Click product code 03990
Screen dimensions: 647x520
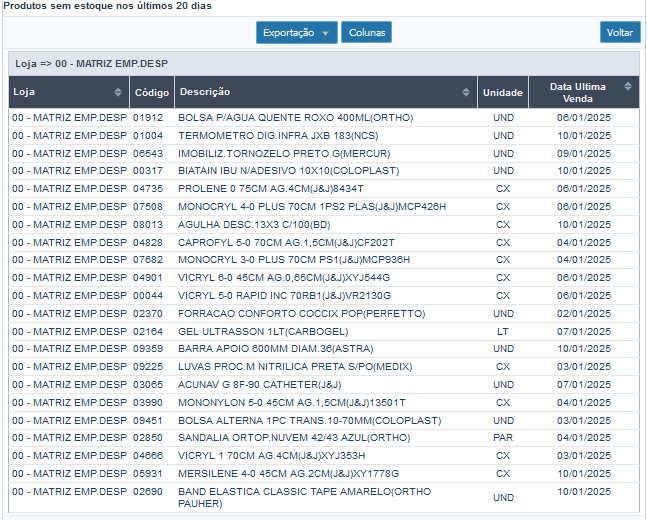(x=148, y=403)
